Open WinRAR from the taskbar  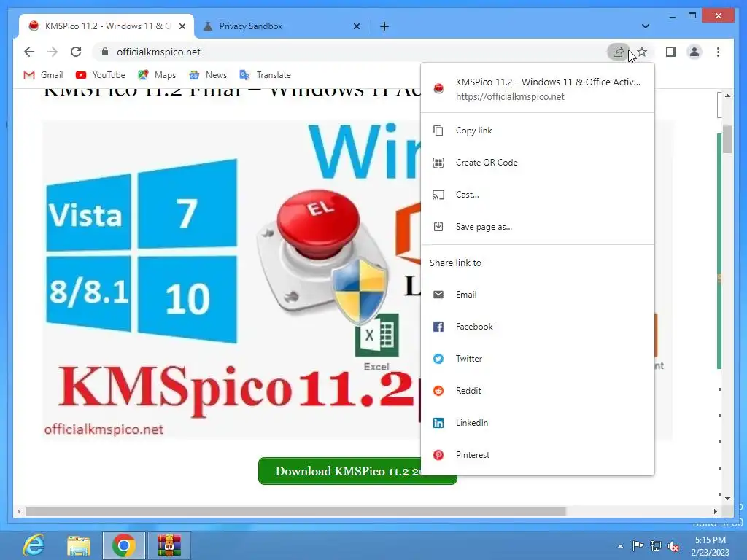tap(169, 545)
